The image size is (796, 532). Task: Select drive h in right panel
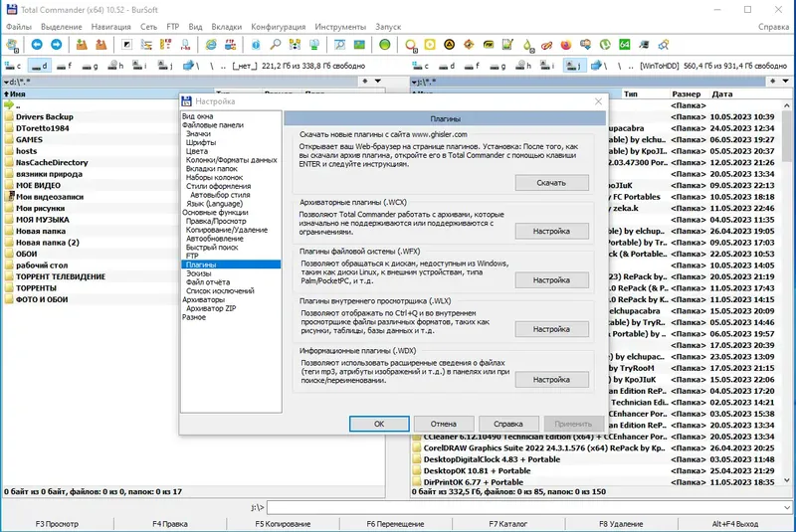[523, 66]
